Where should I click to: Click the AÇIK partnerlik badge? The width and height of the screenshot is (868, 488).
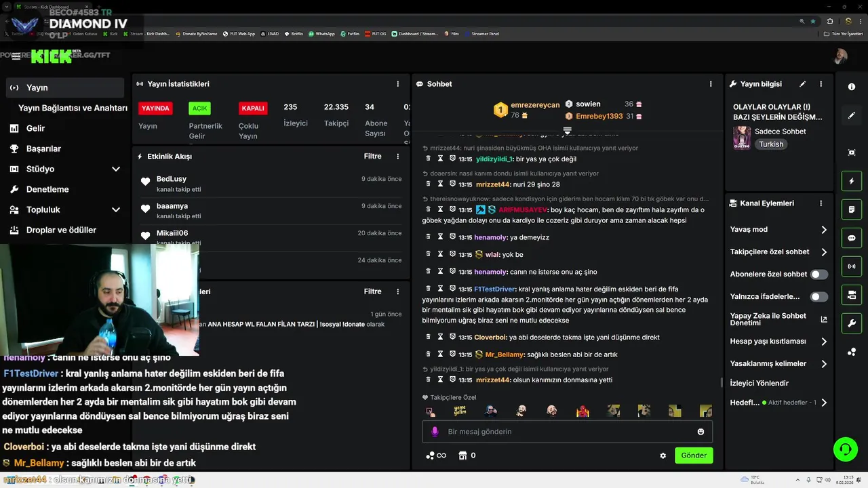pyautogui.click(x=199, y=108)
